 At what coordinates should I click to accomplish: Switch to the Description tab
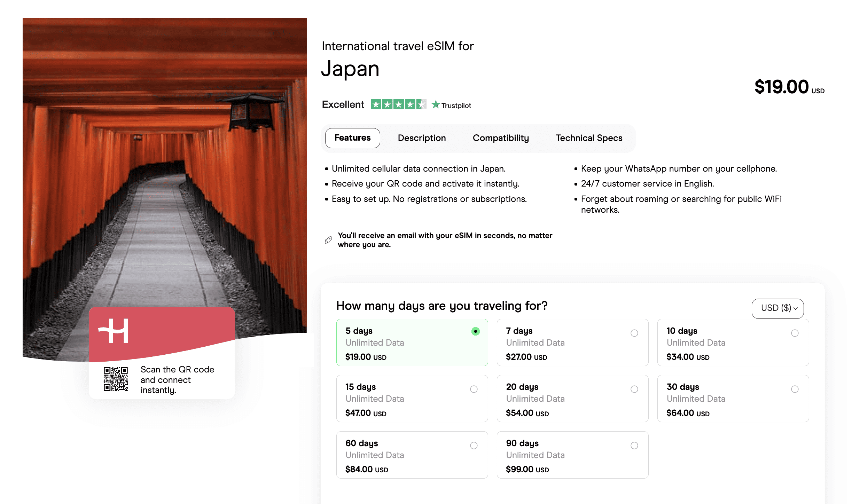coord(422,138)
